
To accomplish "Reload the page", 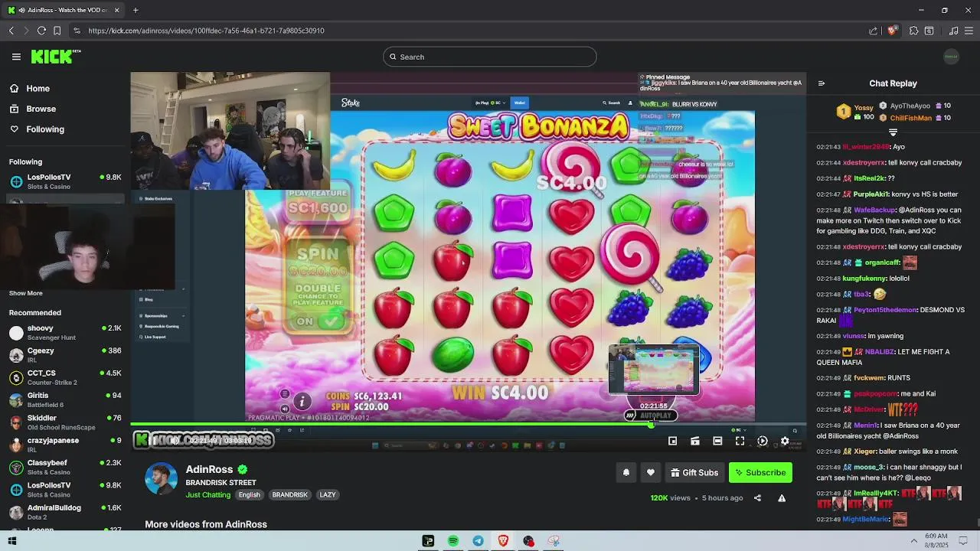I will [x=41, y=31].
